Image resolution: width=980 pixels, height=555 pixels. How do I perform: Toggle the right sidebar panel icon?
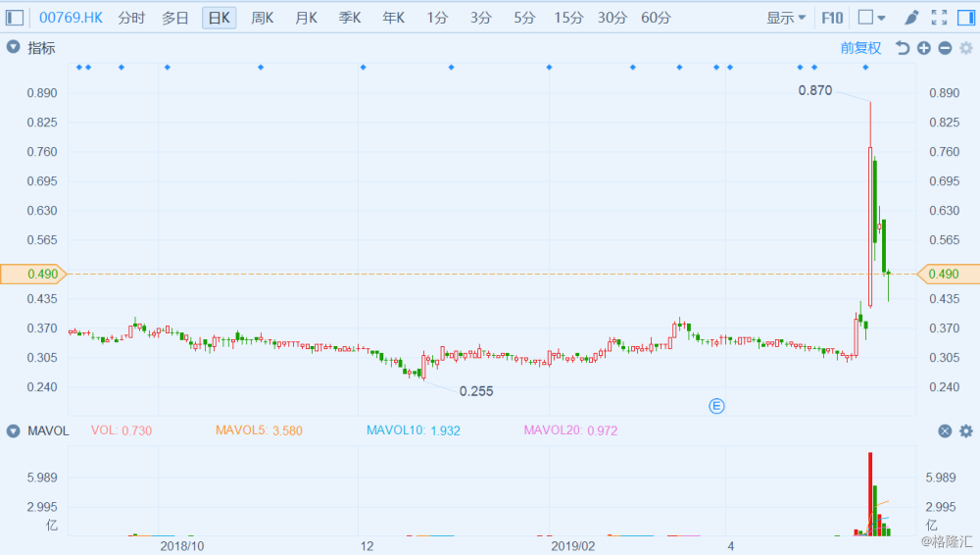965,18
